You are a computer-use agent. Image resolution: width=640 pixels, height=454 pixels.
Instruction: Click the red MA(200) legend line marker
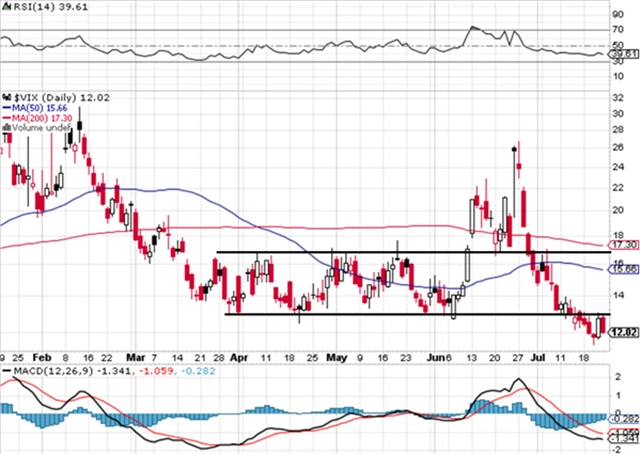pyautogui.click(x=5, y=116)
